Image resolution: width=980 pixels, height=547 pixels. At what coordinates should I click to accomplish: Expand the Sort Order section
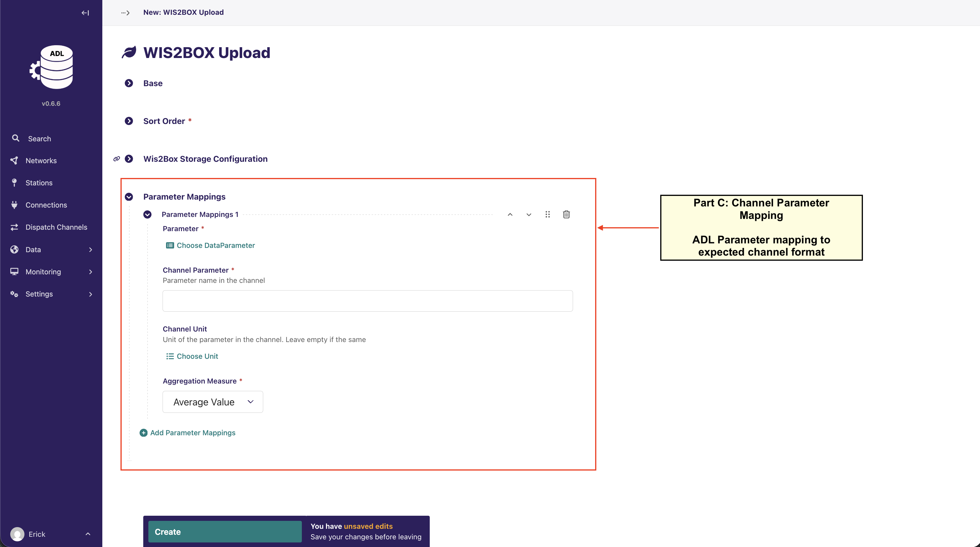tap(129, 121)
